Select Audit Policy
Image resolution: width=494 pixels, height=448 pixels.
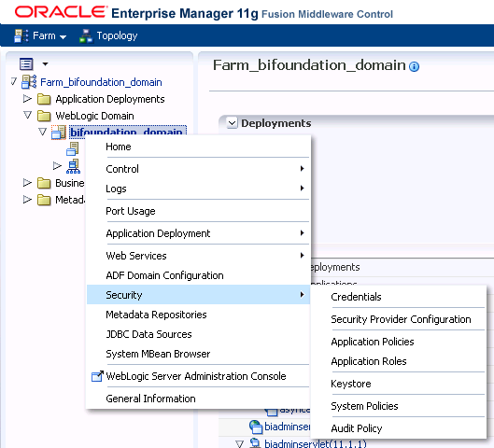tap(399, 428)
